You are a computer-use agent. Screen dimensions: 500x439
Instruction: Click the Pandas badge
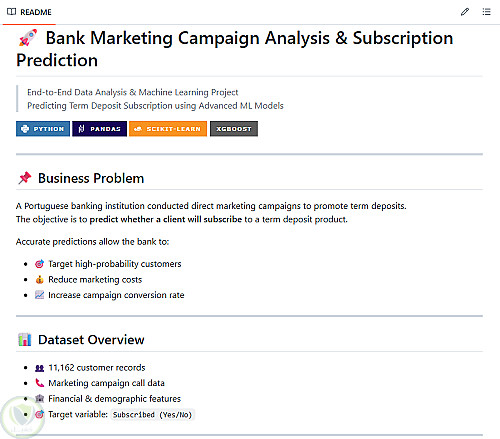[x=99, y=129]
